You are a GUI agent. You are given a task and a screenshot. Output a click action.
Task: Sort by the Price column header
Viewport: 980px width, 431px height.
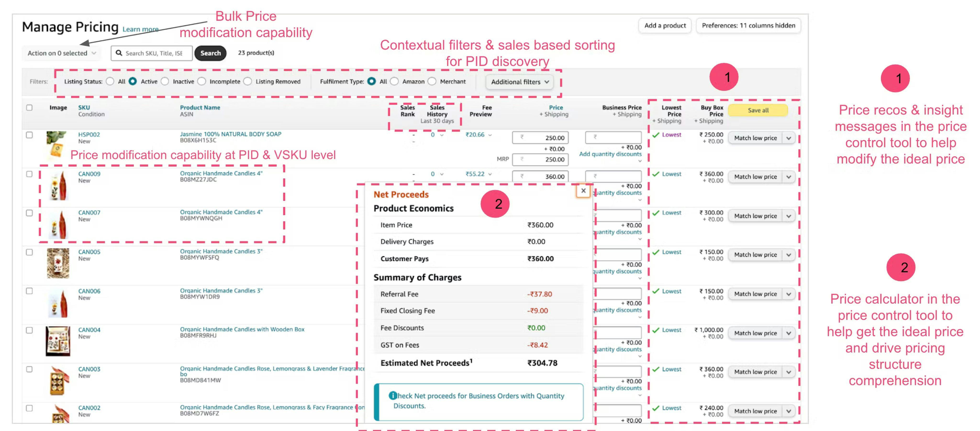[556, 108]
